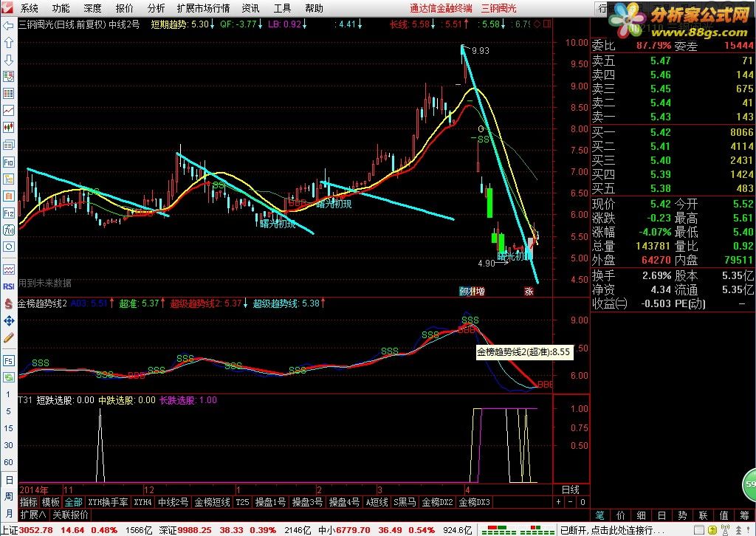Click the wave pattern chart icon in sidebar
Screen dimensions: 756x536
click(8, 269)
